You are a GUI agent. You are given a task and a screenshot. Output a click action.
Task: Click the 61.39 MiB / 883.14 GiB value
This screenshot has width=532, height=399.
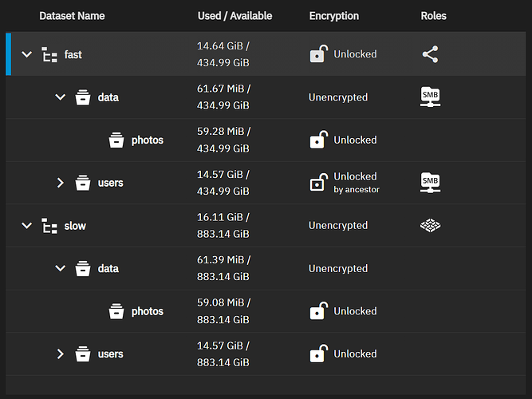pyautogui.click(x=223, y=268)
